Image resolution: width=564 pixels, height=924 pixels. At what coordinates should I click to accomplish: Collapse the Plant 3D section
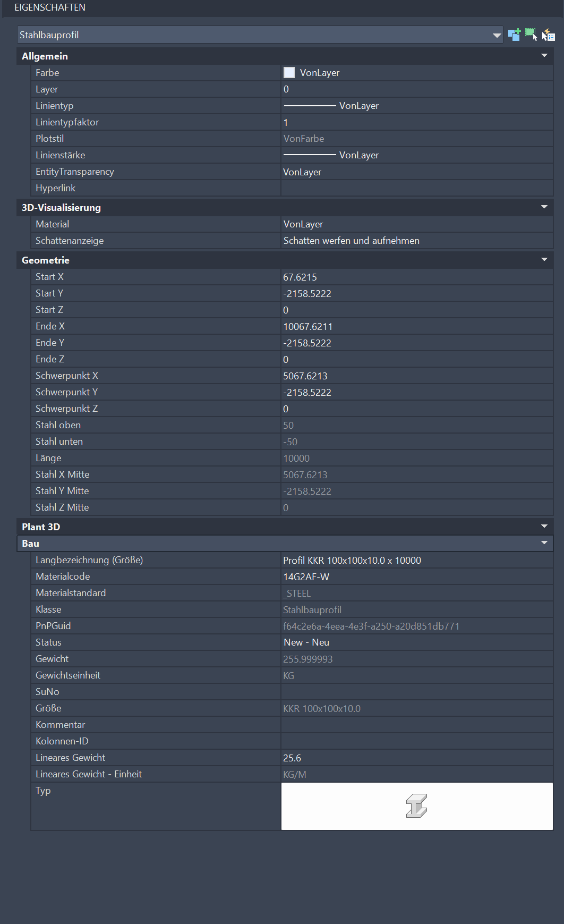(544, 527)
